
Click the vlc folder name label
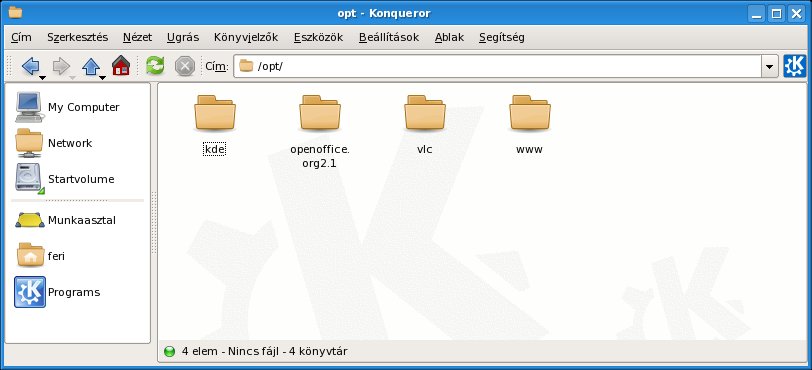click(x=425, y=150)
